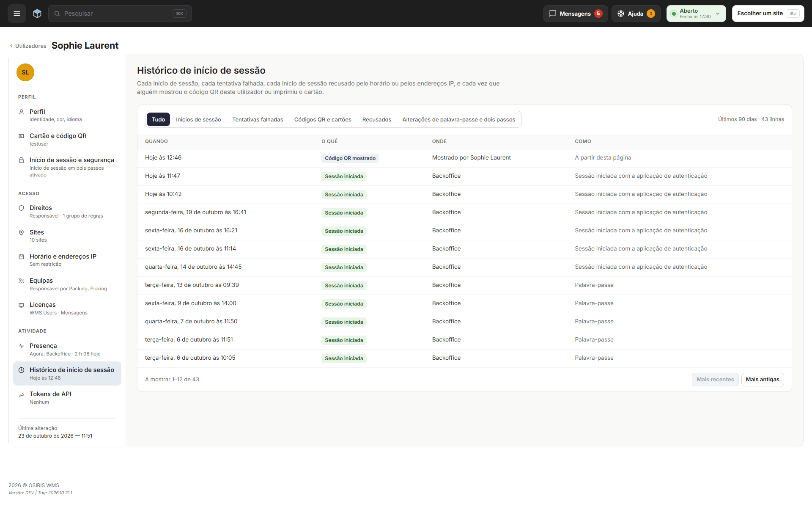Switch to Códigos QR e cartões tab
The width and height of the screenshot is (812, 507).
pyautogui.click(x=323, y=119)
